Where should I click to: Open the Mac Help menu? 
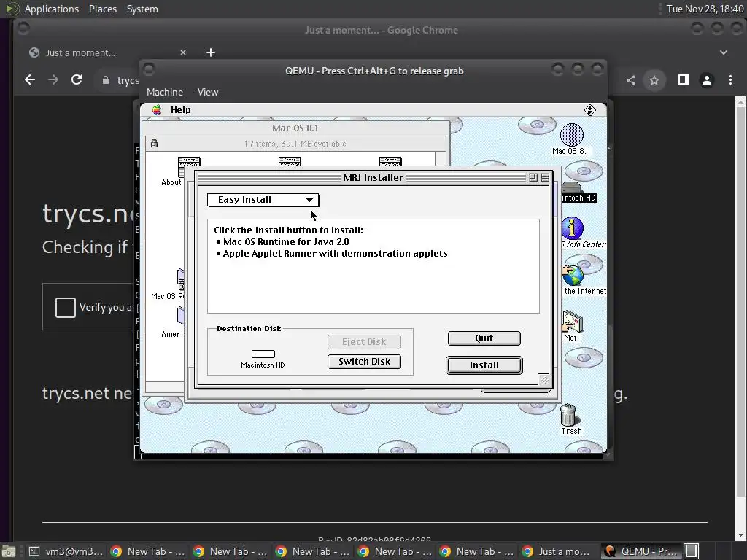point(181,110)
